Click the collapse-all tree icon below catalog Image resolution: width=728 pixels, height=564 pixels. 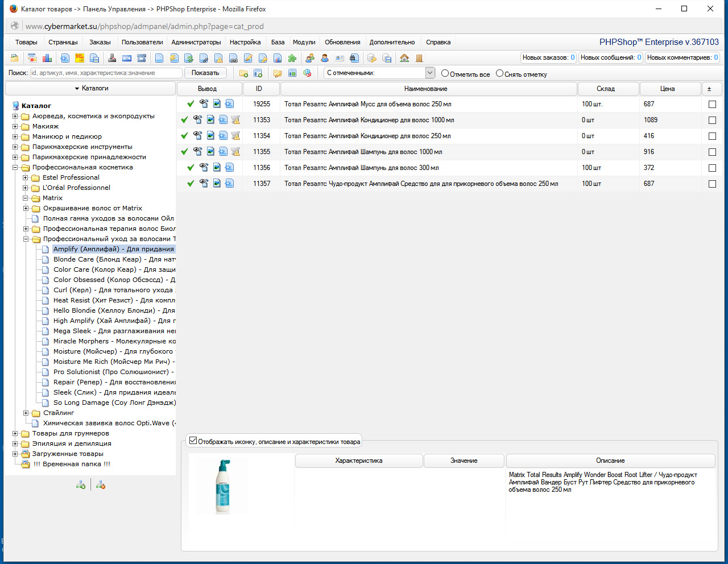click(x=101, y=485)
